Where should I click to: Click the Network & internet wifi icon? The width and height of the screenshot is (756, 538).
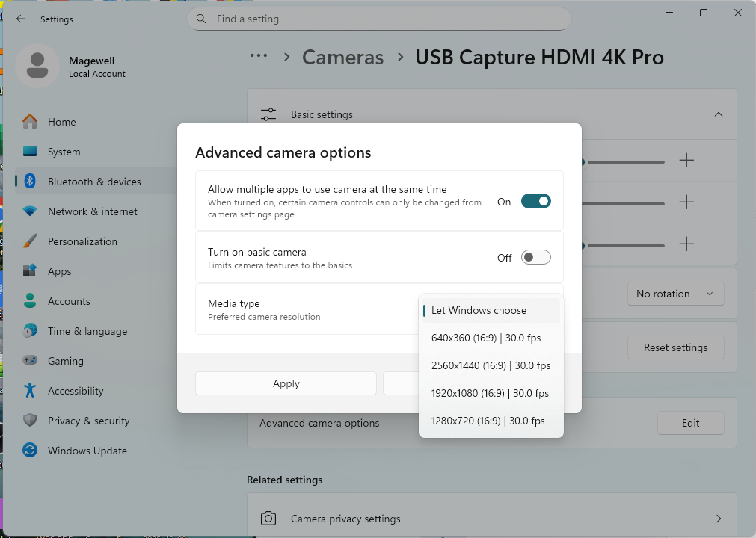point(30,211)
